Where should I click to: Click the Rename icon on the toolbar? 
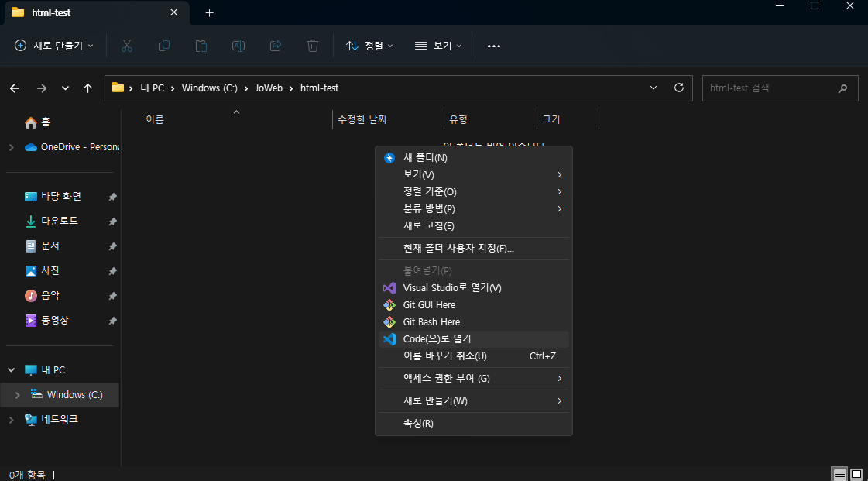[x=238, y=46]
